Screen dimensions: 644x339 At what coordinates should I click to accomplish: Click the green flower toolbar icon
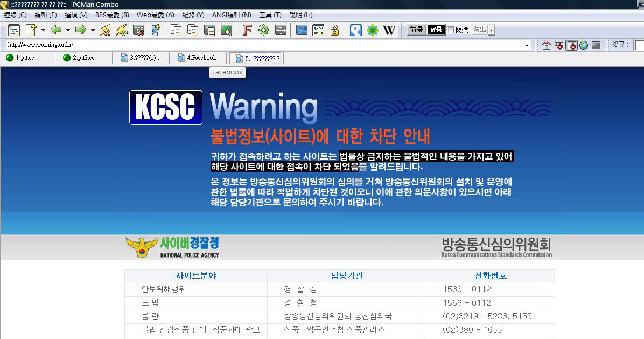point(373,30)
